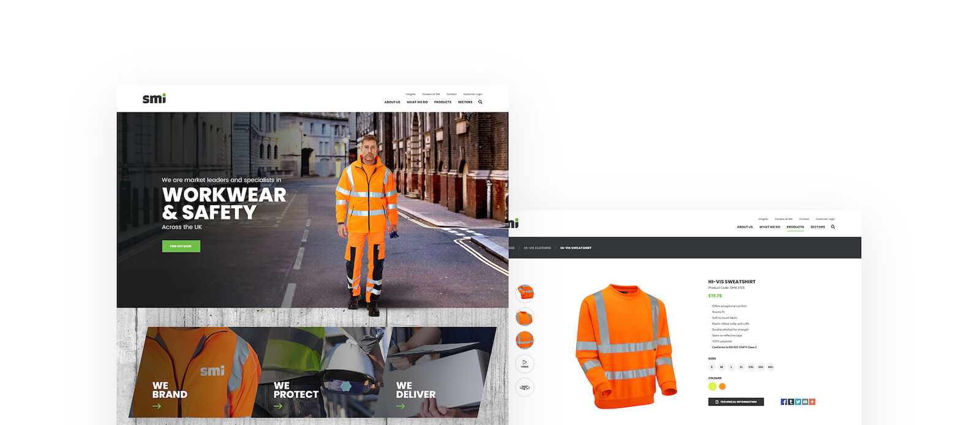
Task: Open the Products menu on the homepage
Action: [443, 102]
